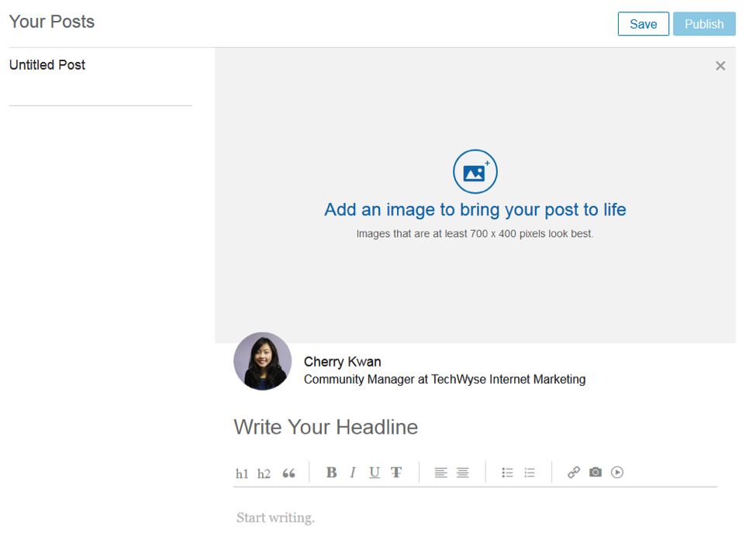The width and height of the screenshot is (756, 544).
Task: Insert a hyperlink with chain icon
Action: pyautogui.click(x=573, y=472)
